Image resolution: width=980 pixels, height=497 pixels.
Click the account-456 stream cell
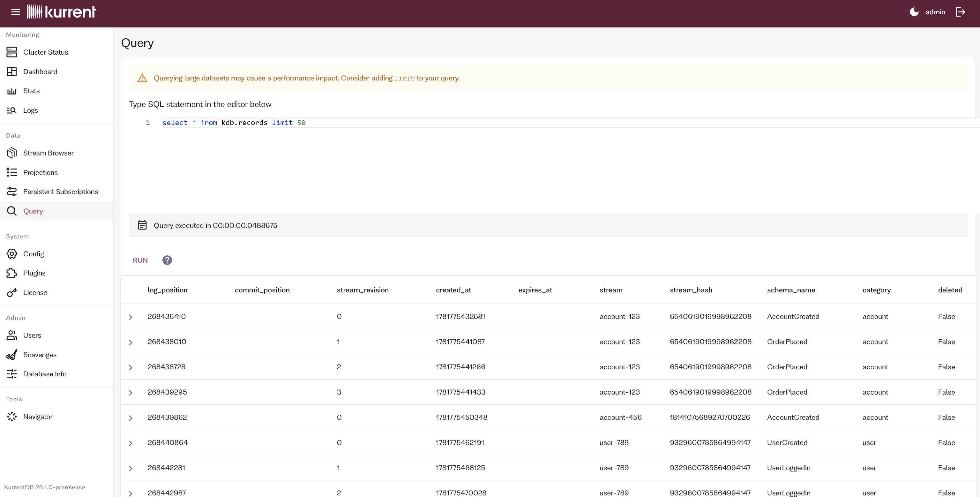coord(620,417)
